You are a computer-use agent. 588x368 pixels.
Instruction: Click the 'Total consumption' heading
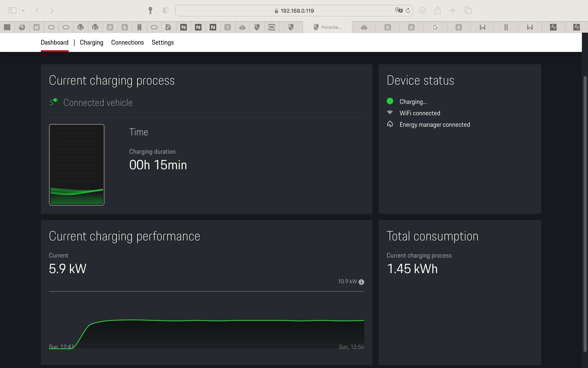[432, 236]
